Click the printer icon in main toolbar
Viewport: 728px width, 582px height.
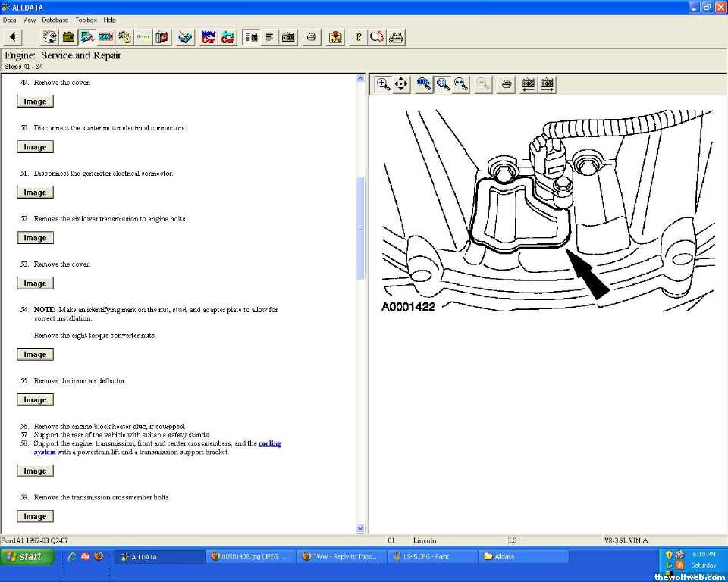point(311,36)
